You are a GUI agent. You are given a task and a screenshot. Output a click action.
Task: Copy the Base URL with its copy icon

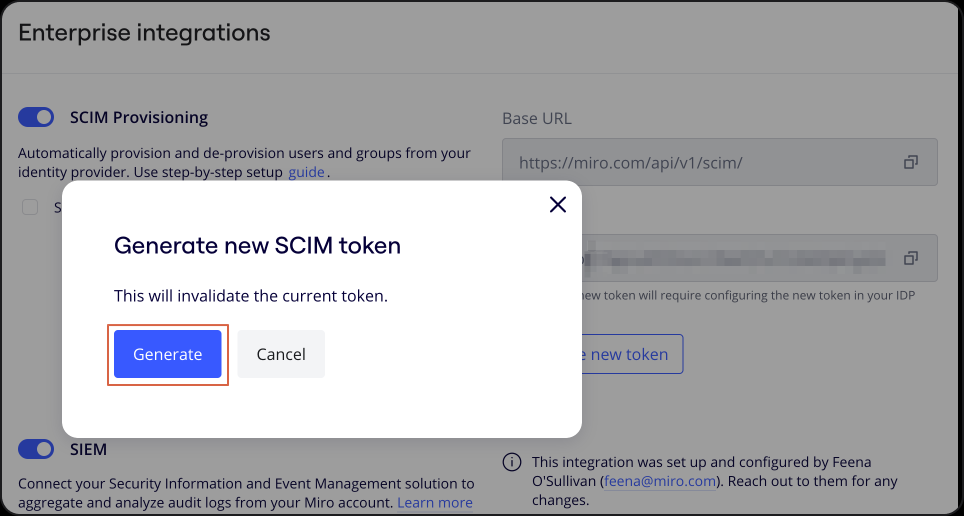(911, 162)
